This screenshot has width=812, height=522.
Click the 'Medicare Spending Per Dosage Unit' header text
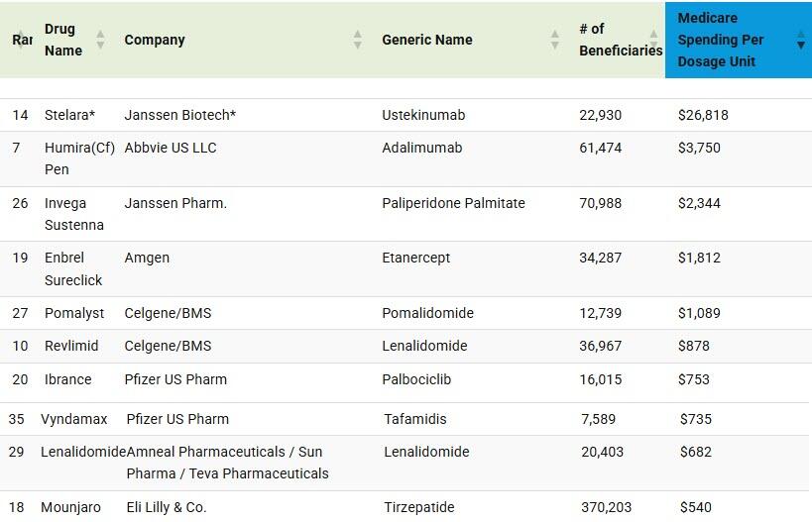[721, 40]
